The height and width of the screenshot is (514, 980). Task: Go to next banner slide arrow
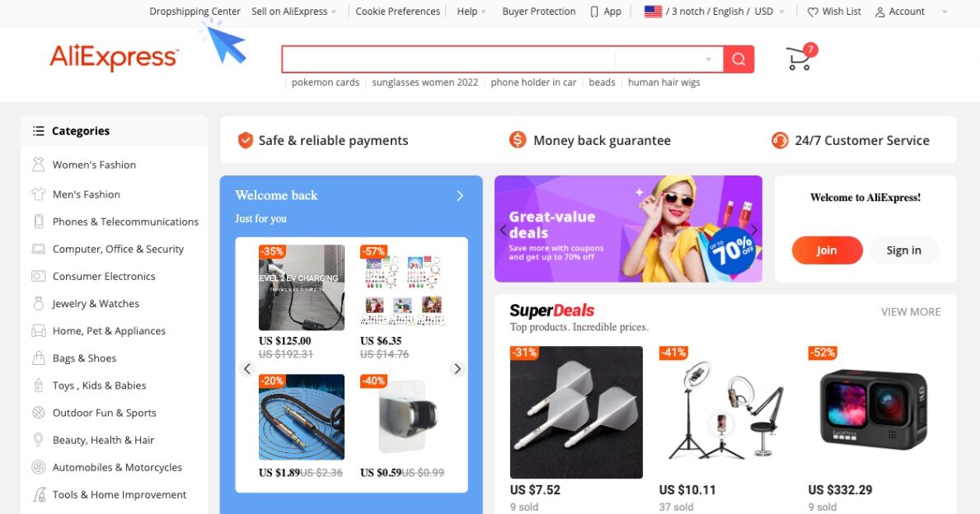[x=754, y=230]
